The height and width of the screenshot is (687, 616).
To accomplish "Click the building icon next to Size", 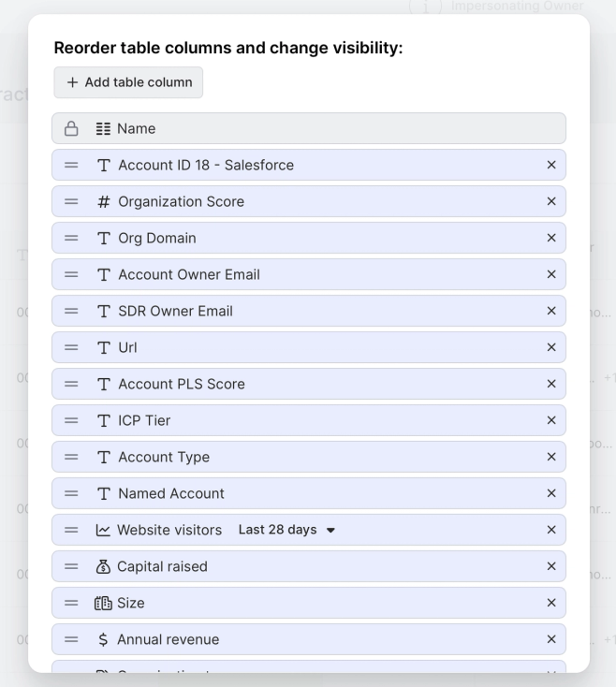I will point(103,604).
